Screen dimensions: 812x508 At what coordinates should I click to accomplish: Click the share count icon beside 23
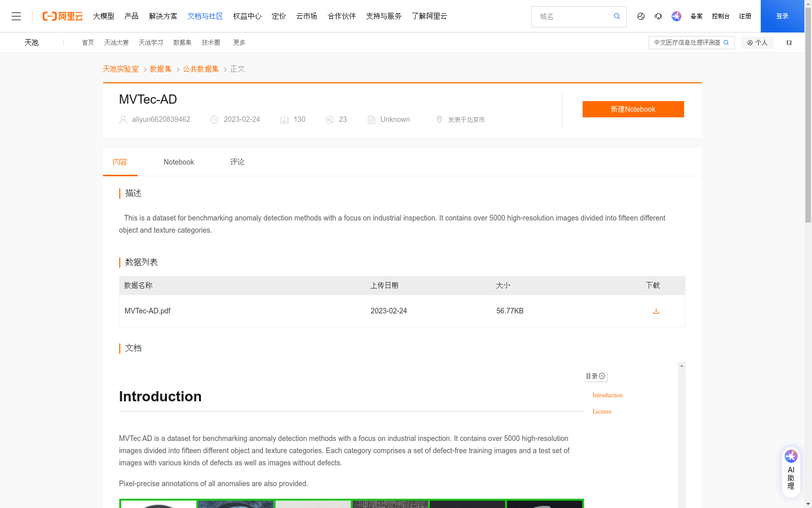pos(330,120)
